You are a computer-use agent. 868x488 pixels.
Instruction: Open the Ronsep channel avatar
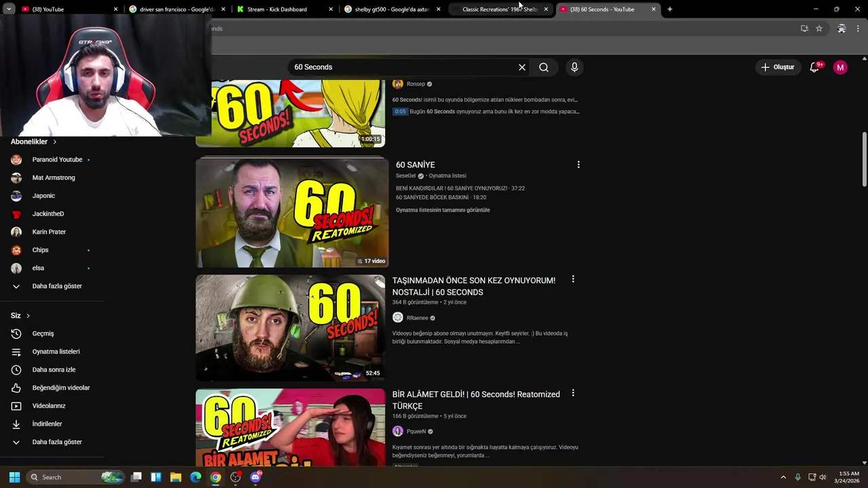tap(398, 84)
